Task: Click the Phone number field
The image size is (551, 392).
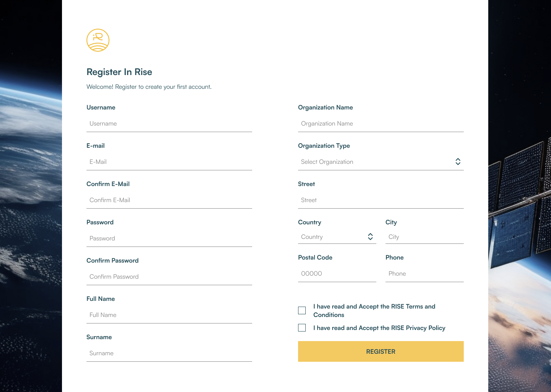Action: click(424, 274)
